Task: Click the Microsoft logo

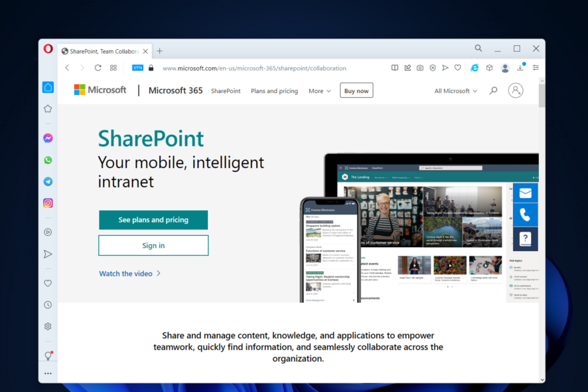Action: pos(100,90)
